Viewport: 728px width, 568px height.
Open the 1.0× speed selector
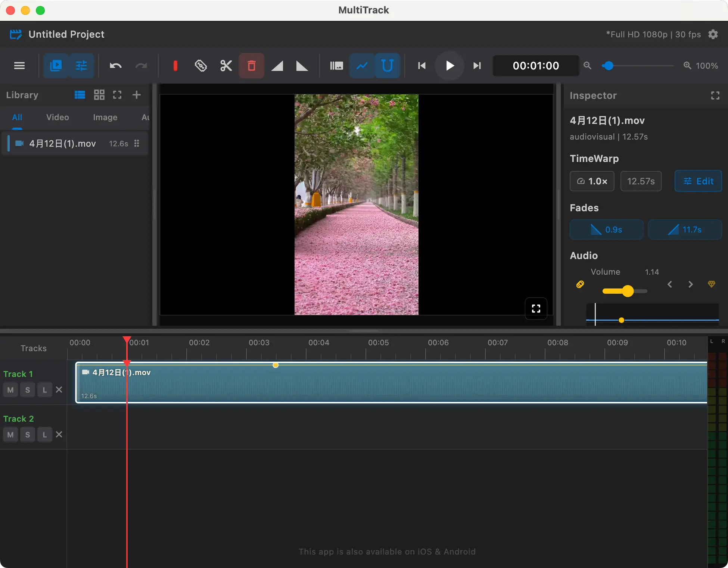pos(592,181)
